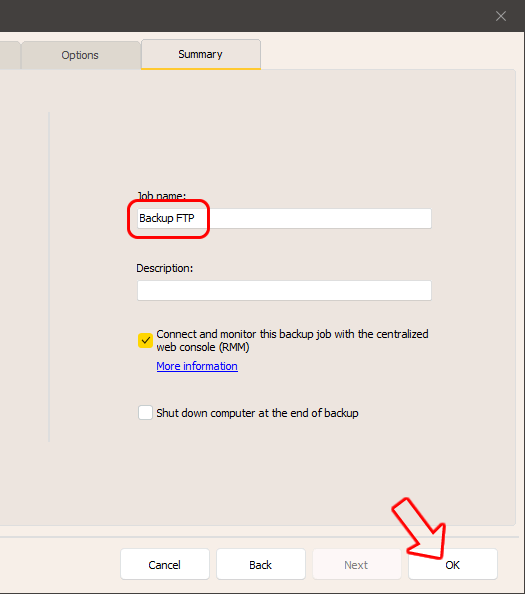The height and width of the screenshot is (594, 525).
Task: Focus the empty Description text box
Action: click(284, 290)
